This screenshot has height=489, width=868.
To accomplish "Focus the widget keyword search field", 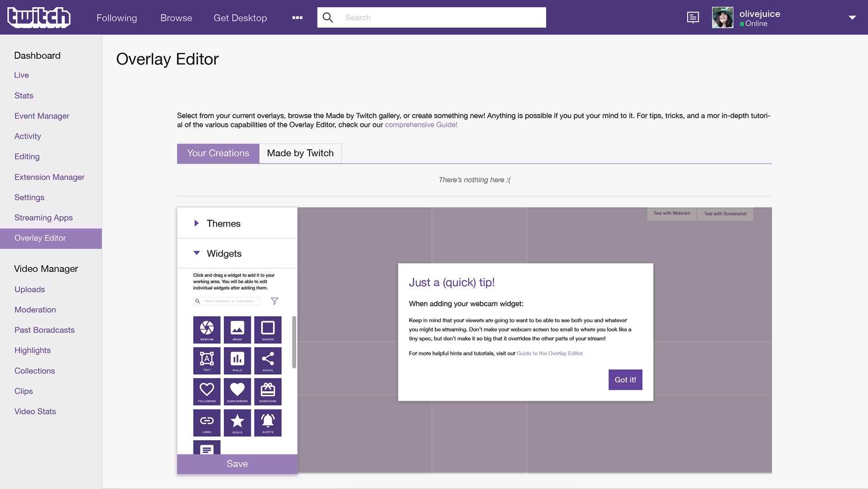I will [x=227, y=301].
